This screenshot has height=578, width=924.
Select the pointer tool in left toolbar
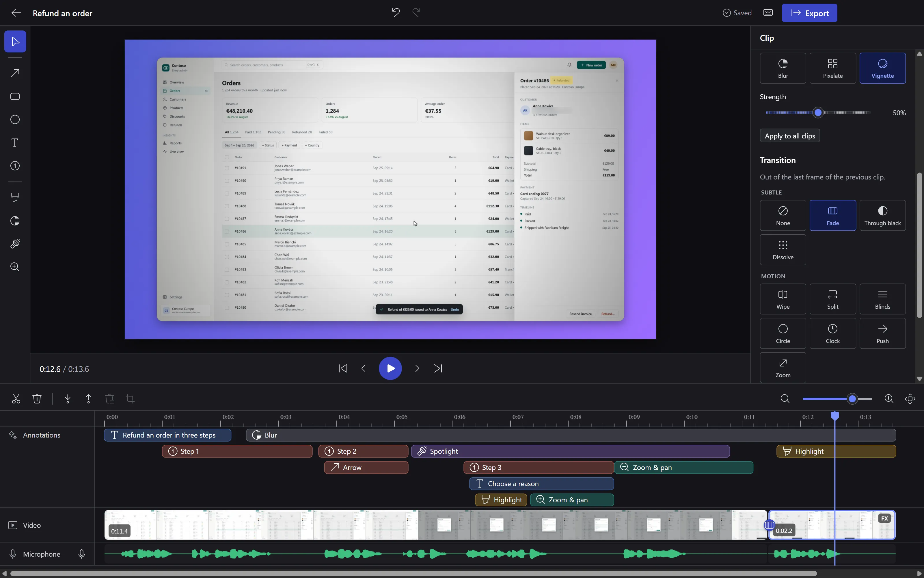coord(15,41)
